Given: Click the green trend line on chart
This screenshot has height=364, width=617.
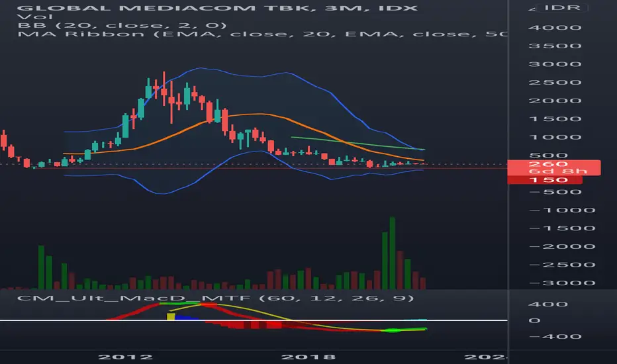Looking at the screenshot, I should [x=357, y=143].
